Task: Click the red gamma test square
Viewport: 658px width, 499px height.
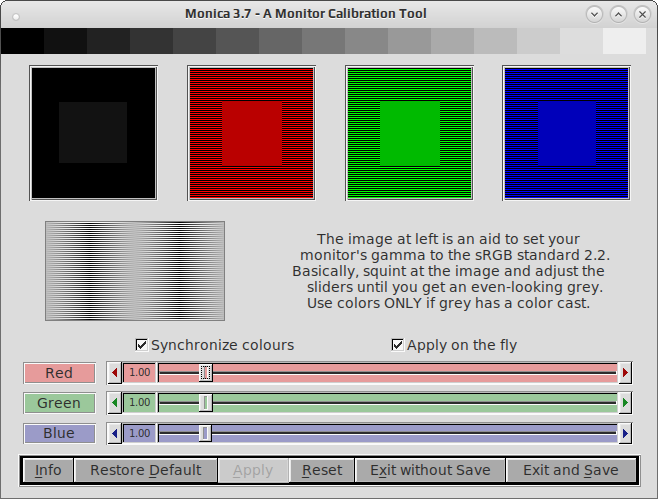Action: pyautogui.click(x=251, y=133)
